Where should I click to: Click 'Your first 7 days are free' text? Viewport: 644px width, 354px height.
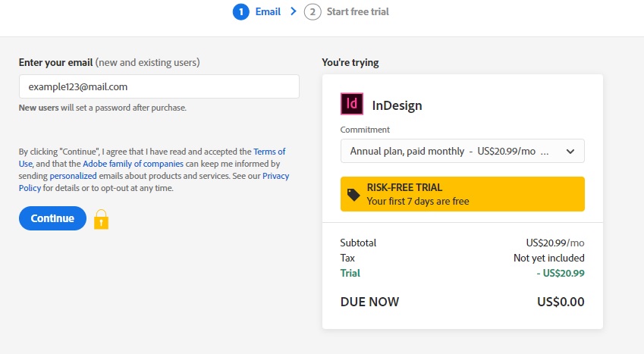tap(418, 201)
